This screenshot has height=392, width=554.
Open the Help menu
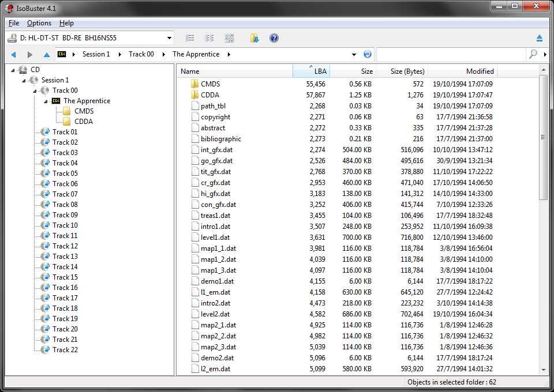(66, 23)
